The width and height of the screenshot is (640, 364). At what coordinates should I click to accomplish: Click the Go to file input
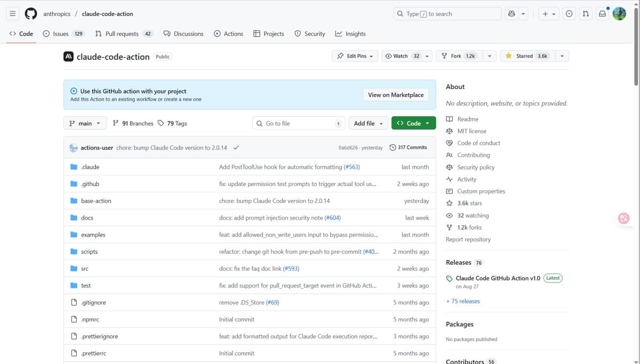tap(299, 123)
